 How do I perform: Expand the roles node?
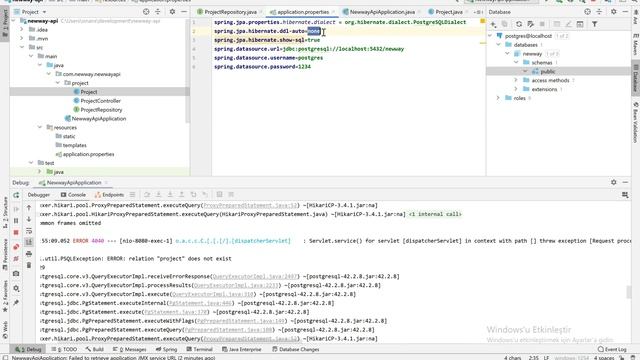pos(498,98)
